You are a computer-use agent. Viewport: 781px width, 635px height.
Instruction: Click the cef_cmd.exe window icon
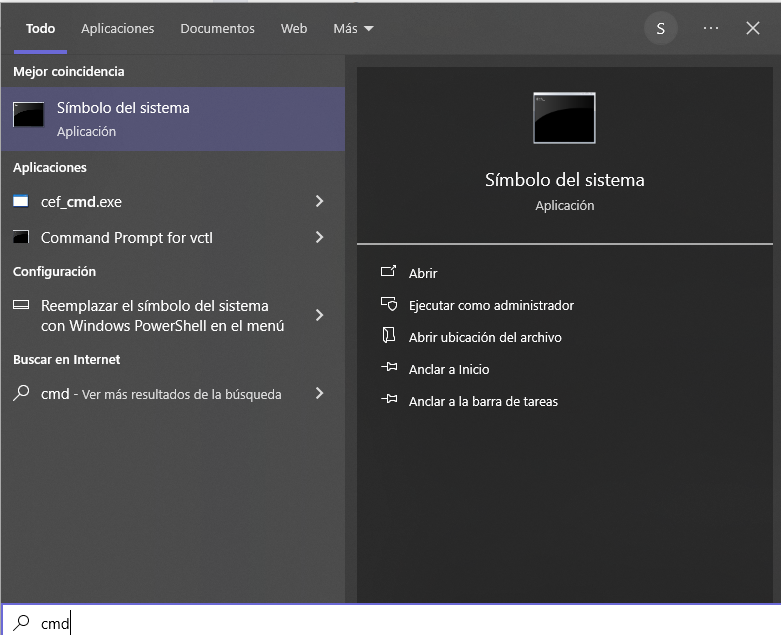click(20, 201)
